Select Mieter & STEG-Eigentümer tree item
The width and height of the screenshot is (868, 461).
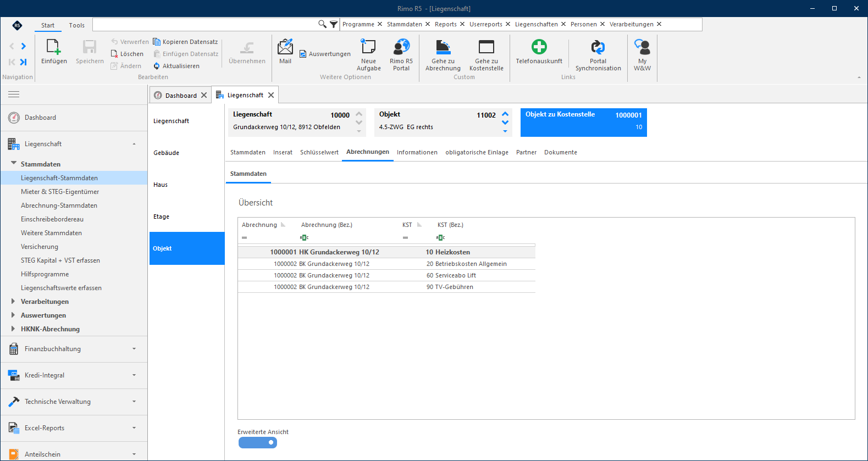[60, 192]
